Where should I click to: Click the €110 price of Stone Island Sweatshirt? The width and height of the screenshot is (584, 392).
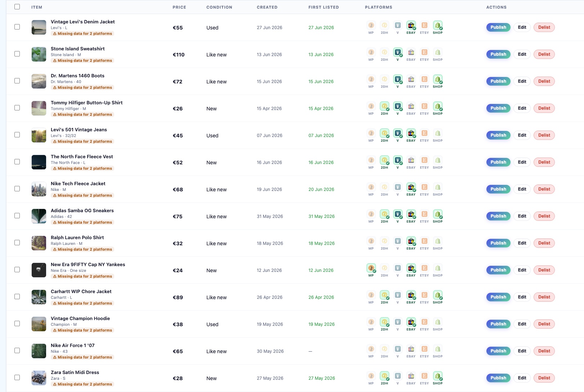coord(179,55)
